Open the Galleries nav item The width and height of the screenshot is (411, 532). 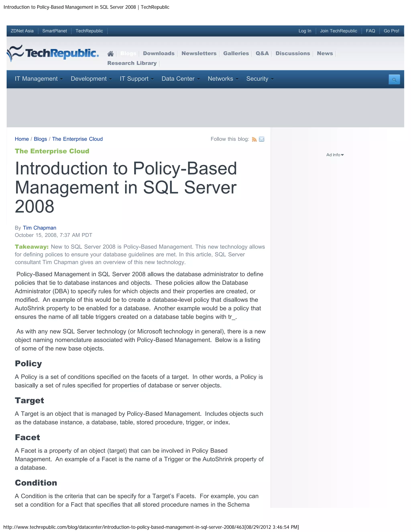tap(236, 53)
